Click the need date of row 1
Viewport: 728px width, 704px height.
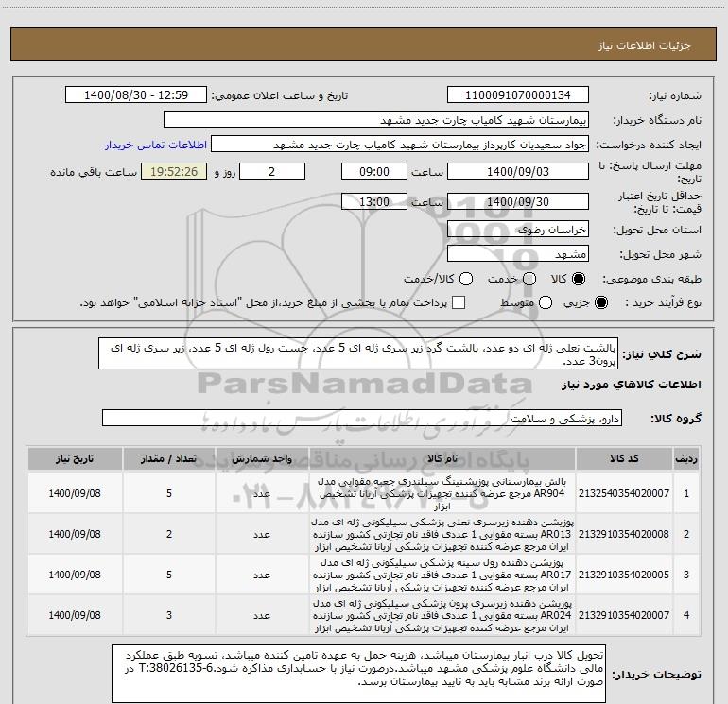[x=75, y=493]
